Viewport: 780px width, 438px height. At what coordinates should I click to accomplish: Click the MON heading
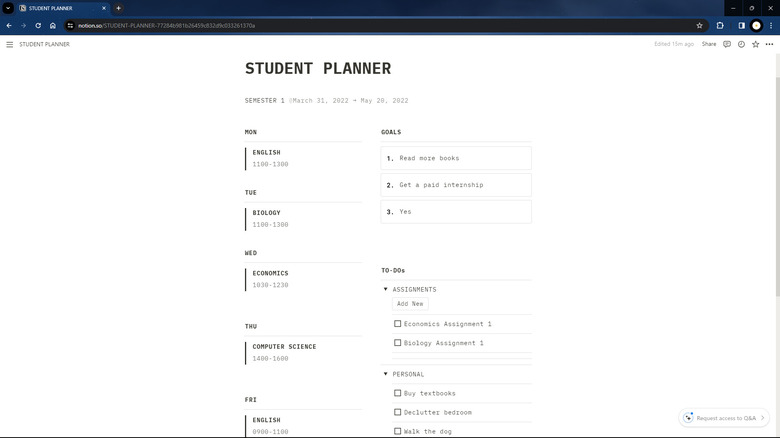click(251, 132)
